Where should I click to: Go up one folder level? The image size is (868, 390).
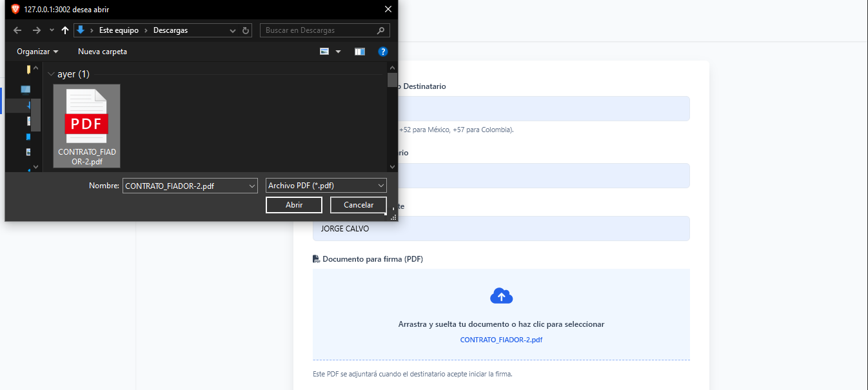pyautogui.click(x=64, y=30)
